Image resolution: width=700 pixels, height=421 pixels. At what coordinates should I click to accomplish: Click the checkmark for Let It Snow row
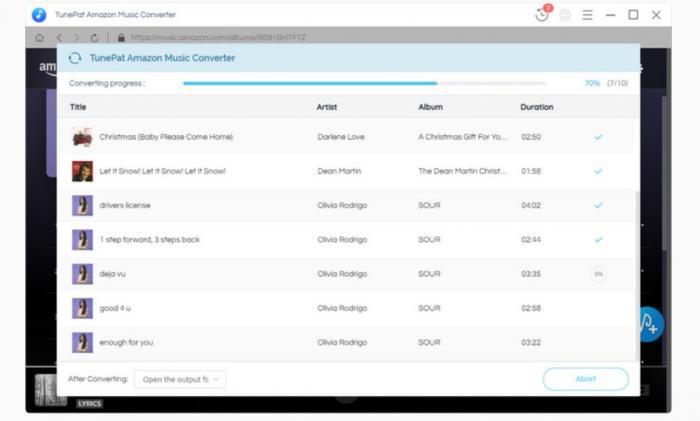pyautogui.click(x=598, y=171)
